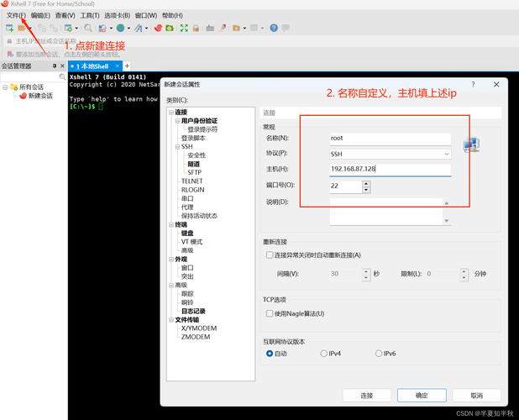Collapse the 用户身份验证 tree node

[x=177, y=121]
